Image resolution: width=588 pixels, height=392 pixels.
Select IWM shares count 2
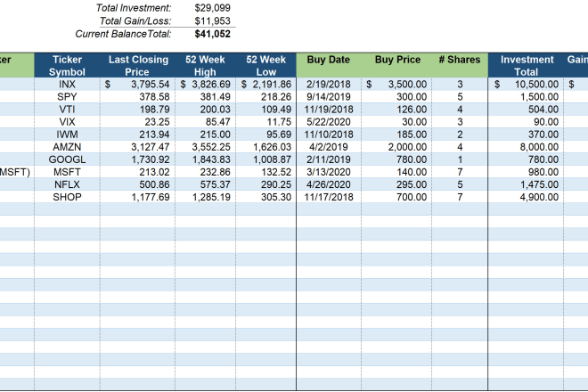460,135
